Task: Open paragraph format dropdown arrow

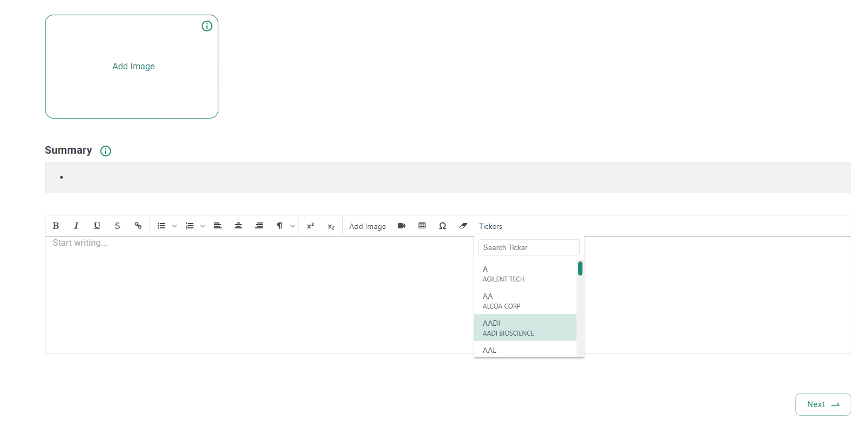Action: (x=293, y=226)
